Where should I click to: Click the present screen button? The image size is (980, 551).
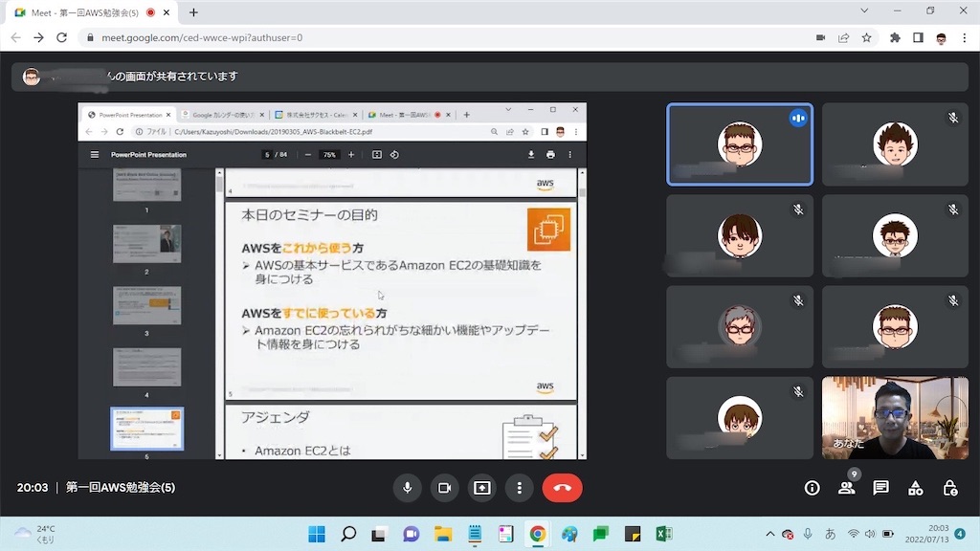[482, 488]
